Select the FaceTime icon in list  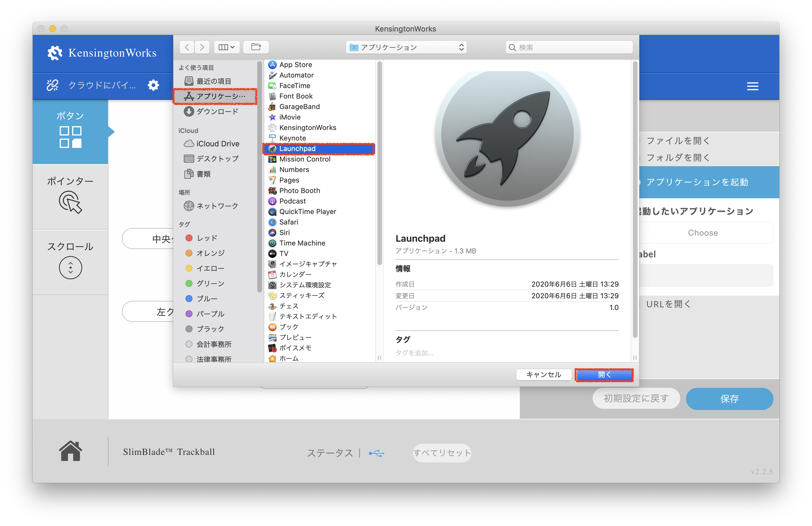click(272, 86)
